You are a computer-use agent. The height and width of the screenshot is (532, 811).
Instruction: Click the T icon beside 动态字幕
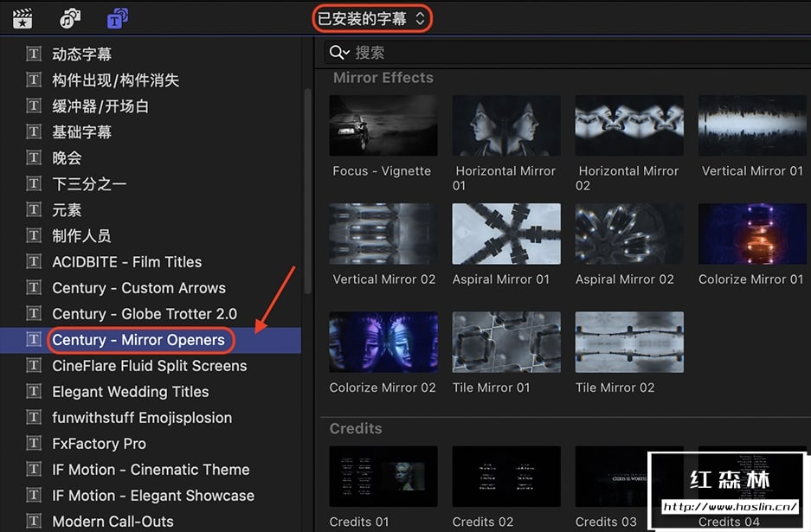(34, 54)
